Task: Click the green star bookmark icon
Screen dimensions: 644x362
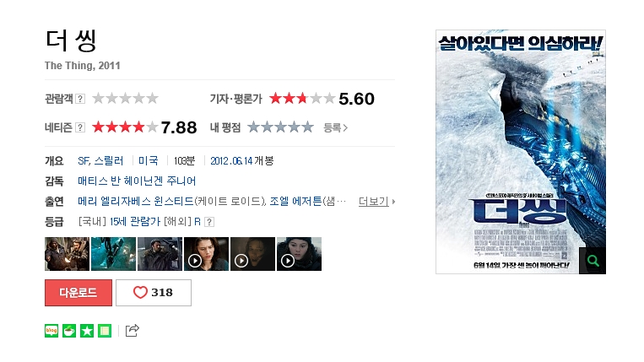Action: (x=87, y=331)
